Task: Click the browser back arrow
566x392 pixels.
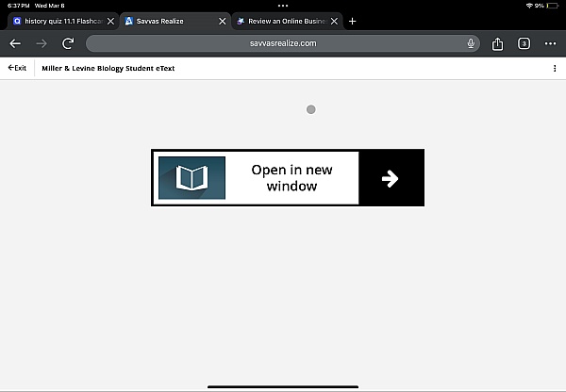Action: (15, 43)
